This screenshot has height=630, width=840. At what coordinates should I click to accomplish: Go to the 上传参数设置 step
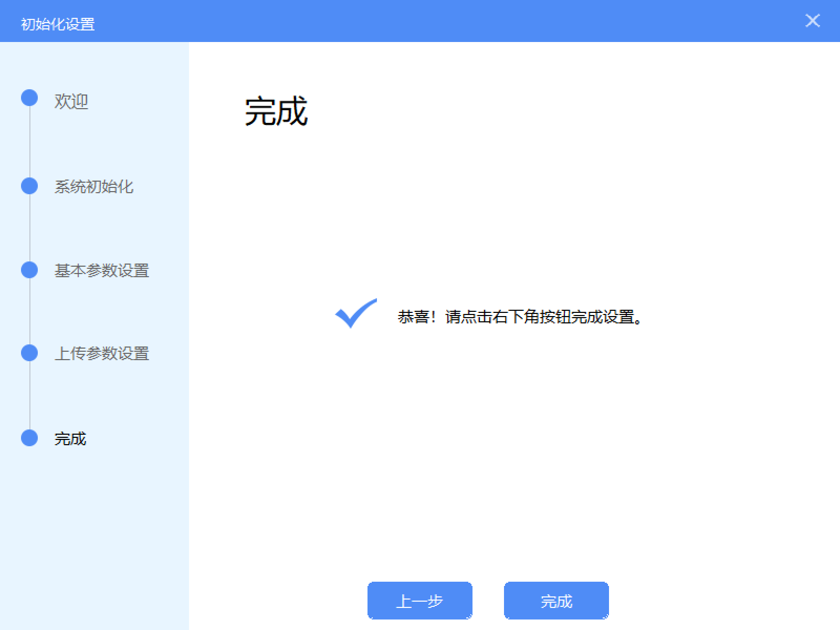click(x=101, y=354)
